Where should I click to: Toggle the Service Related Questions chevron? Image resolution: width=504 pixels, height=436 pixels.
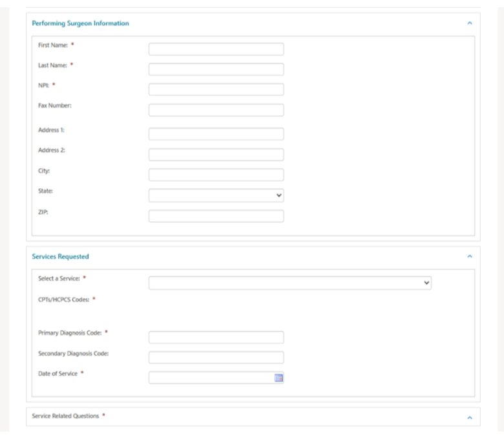coord(470,417)
